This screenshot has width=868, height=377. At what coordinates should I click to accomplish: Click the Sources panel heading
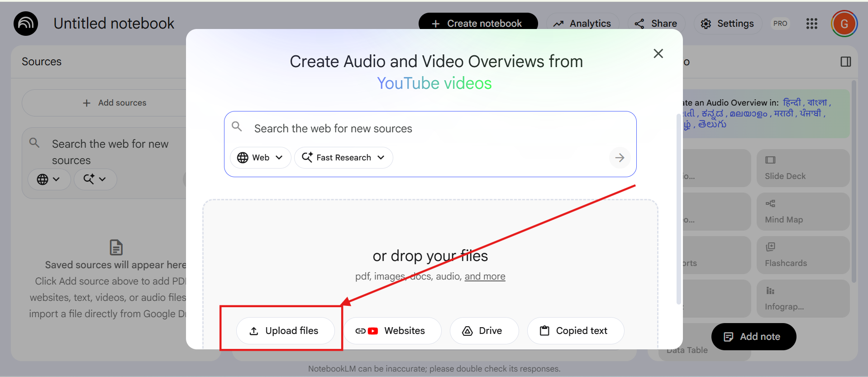pyautogui.click(x=42, y=62)
